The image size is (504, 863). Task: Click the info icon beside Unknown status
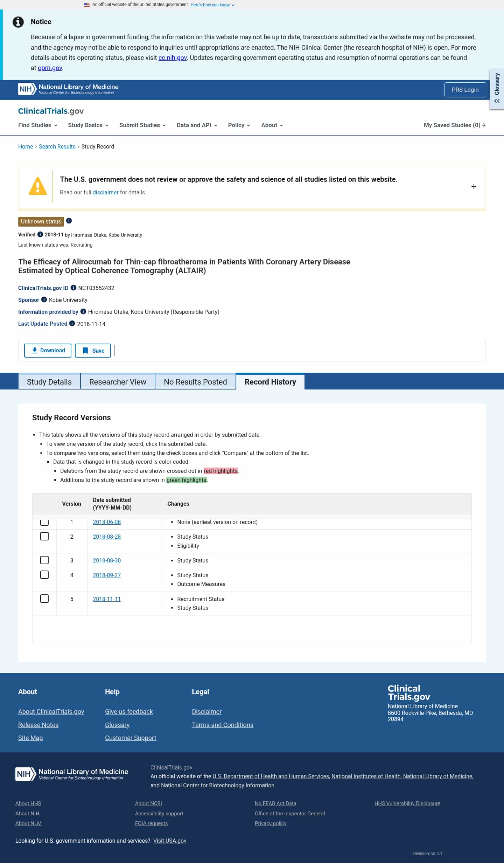pyautogui.click(x=69, y=221)
